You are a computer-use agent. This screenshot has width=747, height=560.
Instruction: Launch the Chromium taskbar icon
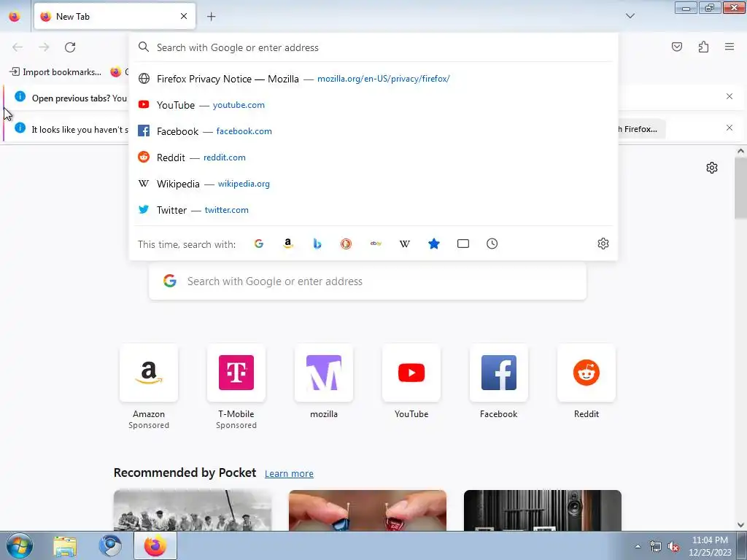pos(110,545)
